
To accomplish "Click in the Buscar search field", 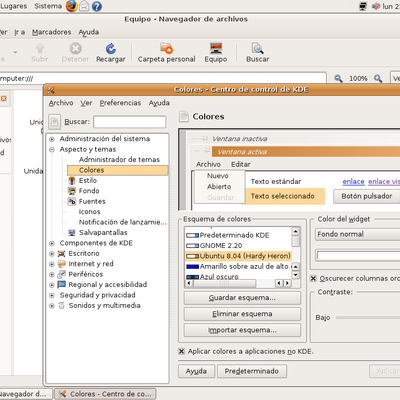I will pyautogui.click(x=130, y=122).
